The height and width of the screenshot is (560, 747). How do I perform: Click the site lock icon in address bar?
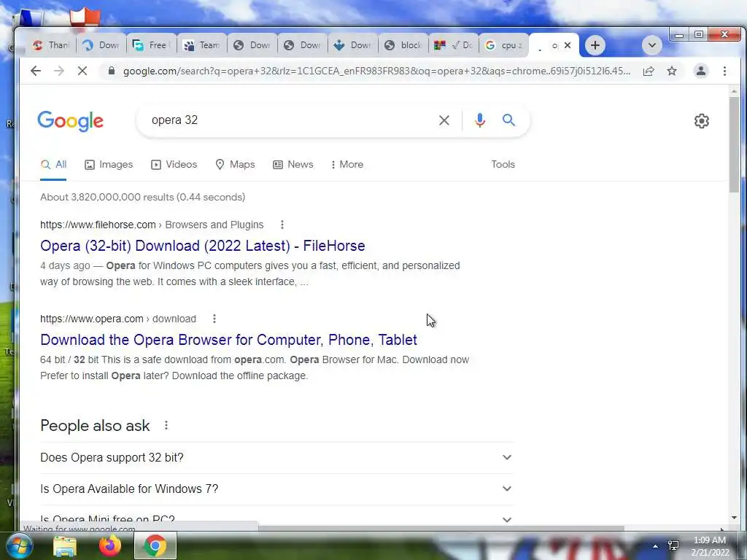(112, 71)
